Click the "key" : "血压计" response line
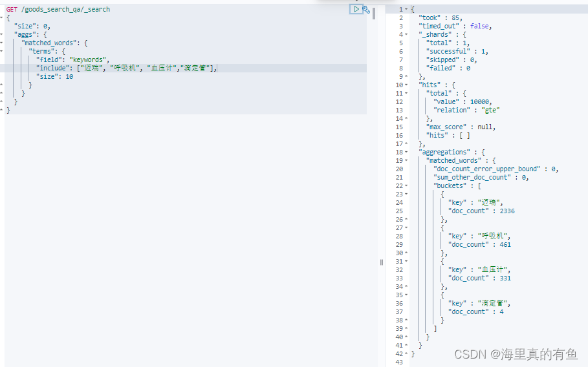This screenshot has width=588, height=367. coord(479,269)
